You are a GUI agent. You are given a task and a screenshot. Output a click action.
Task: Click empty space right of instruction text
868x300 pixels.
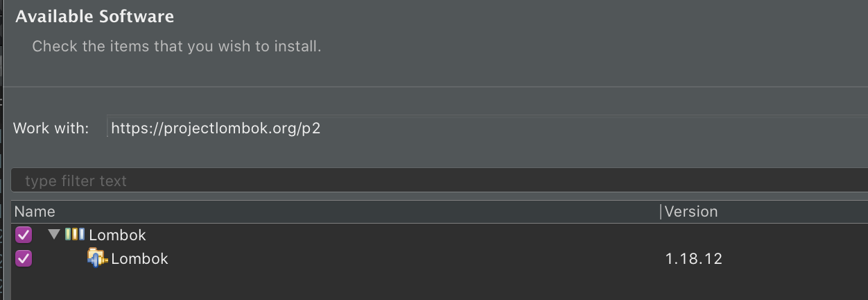pos(555,47)
